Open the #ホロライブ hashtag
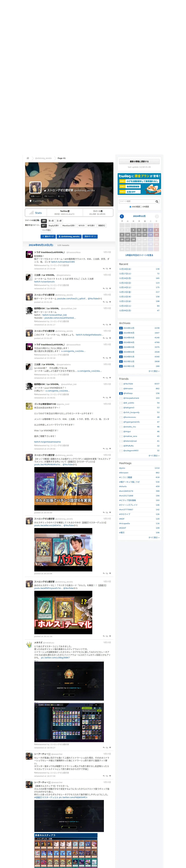This screenshot has width=186, height=868. pos(125,514)
